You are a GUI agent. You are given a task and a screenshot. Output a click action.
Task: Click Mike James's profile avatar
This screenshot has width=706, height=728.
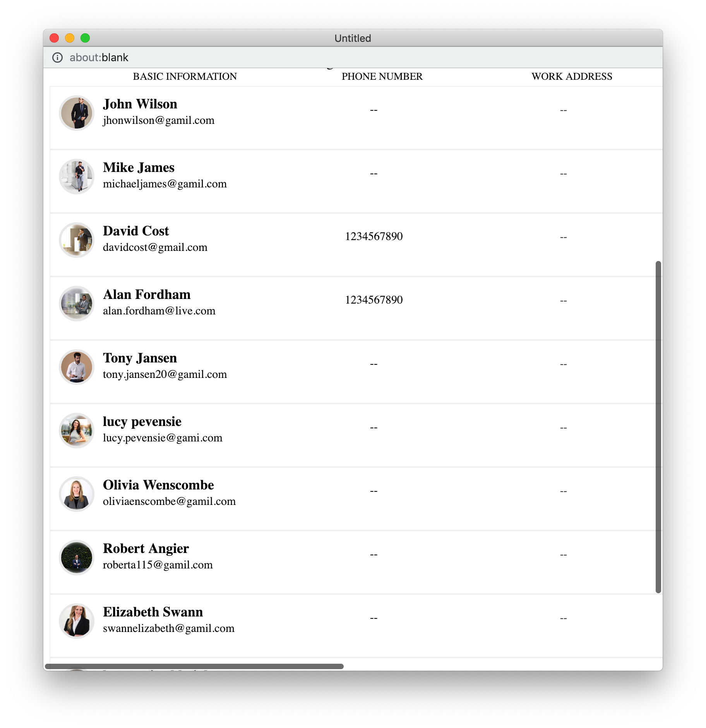pyautogui.click(x=77, y=177)
